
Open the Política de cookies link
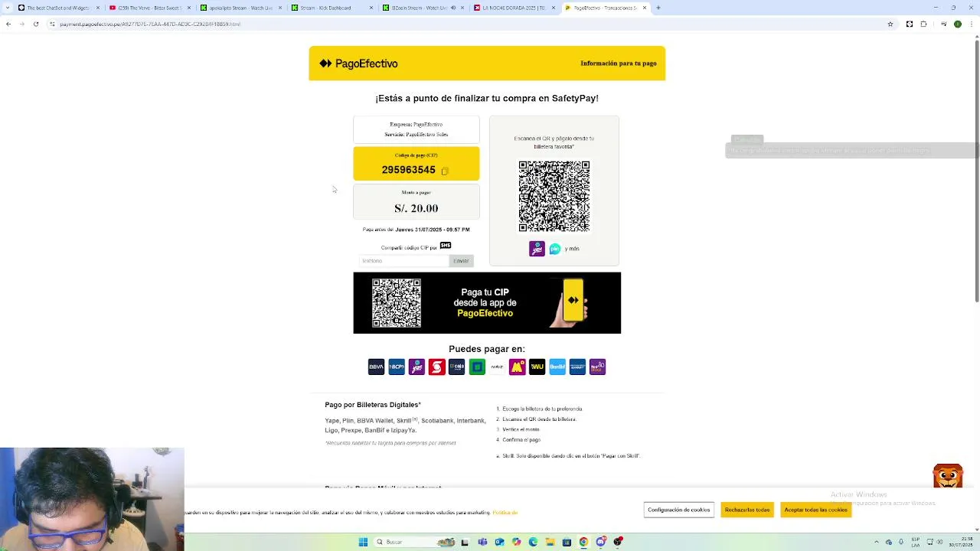tap(505, 513)
